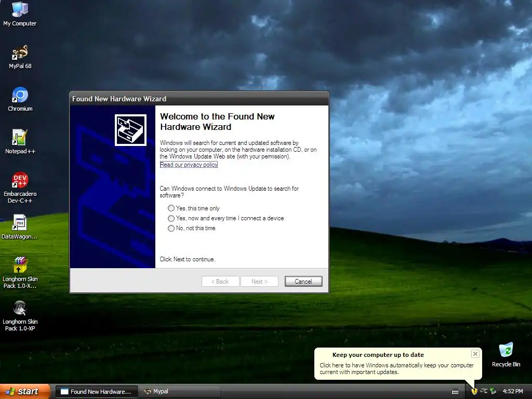
Task: Select the DataWagon desktop shortcut
Action: click(x=20, y=227)
